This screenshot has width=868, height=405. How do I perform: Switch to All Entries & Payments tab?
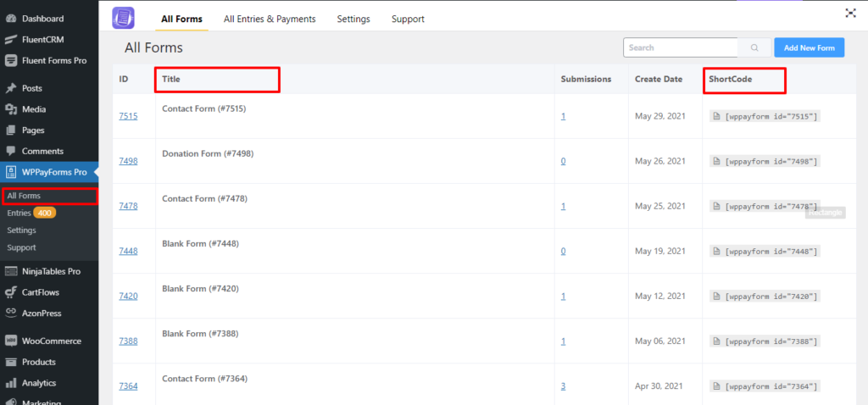[x=270, y=19]
